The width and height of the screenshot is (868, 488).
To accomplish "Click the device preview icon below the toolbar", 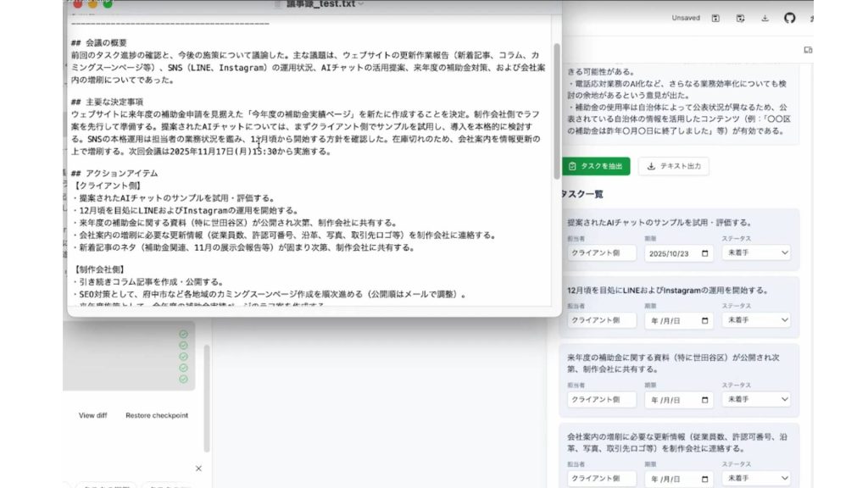I will point(808,50).
